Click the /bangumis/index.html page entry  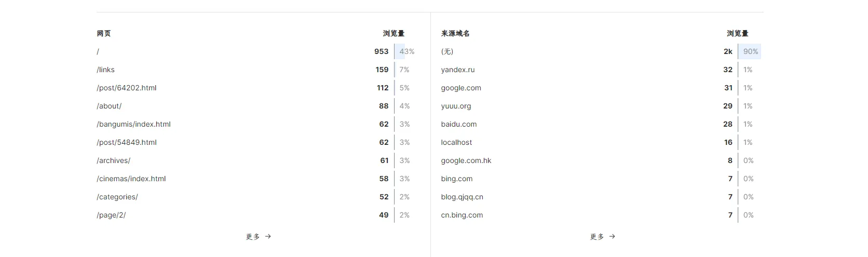133,124
